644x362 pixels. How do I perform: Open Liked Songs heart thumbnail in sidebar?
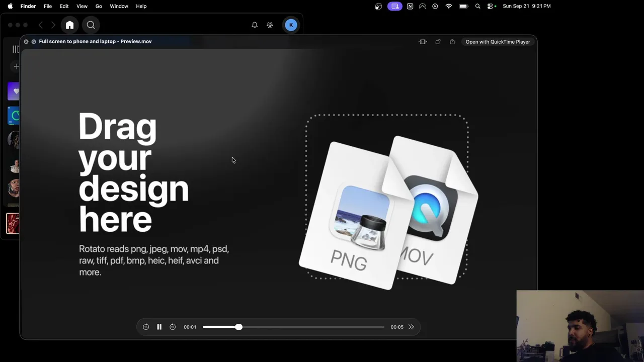coord(14,92)
